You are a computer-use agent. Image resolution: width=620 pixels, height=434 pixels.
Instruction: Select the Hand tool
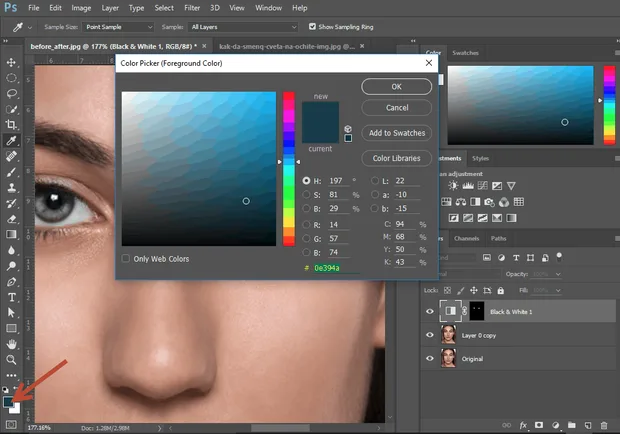tap(11, 344)
